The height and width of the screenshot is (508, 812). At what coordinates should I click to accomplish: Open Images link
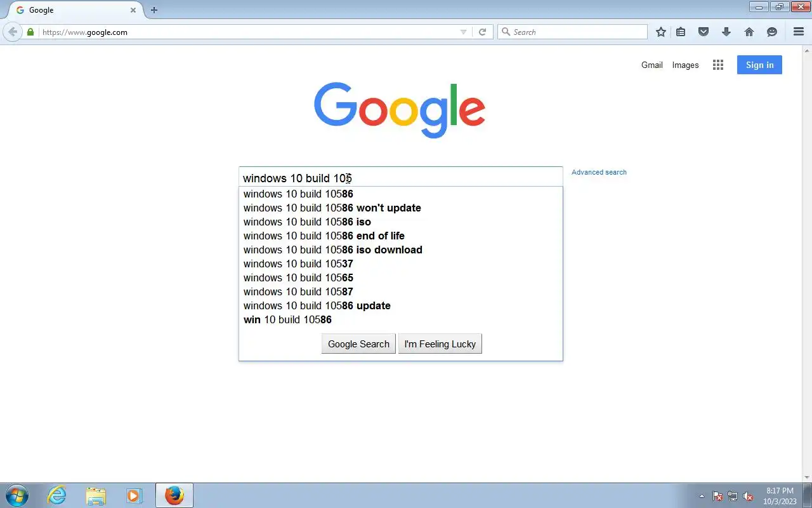point(685,65)
